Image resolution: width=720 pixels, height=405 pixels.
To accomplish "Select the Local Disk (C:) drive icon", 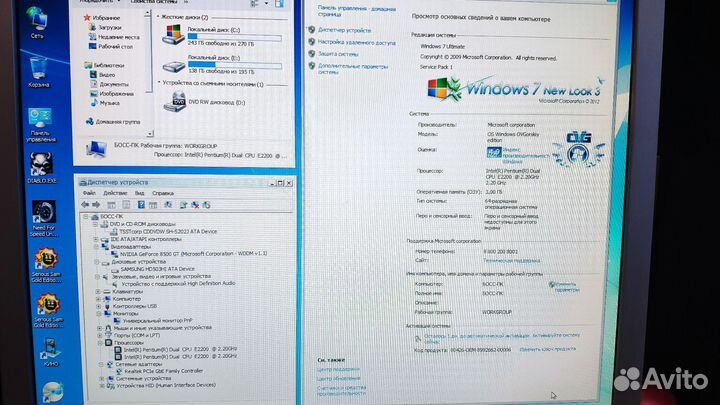I will pyautogui.click(x=173, y=34).
